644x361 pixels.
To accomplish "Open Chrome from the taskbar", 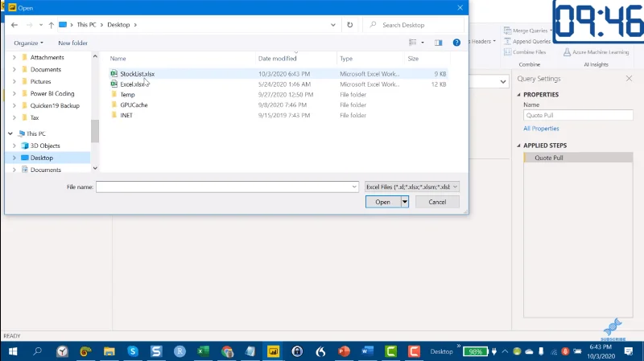I will [x=227, y=351].
